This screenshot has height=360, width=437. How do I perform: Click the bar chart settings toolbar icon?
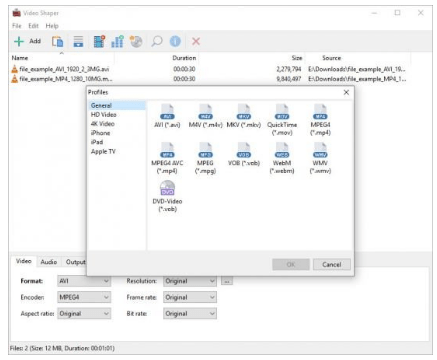(117, 41)
